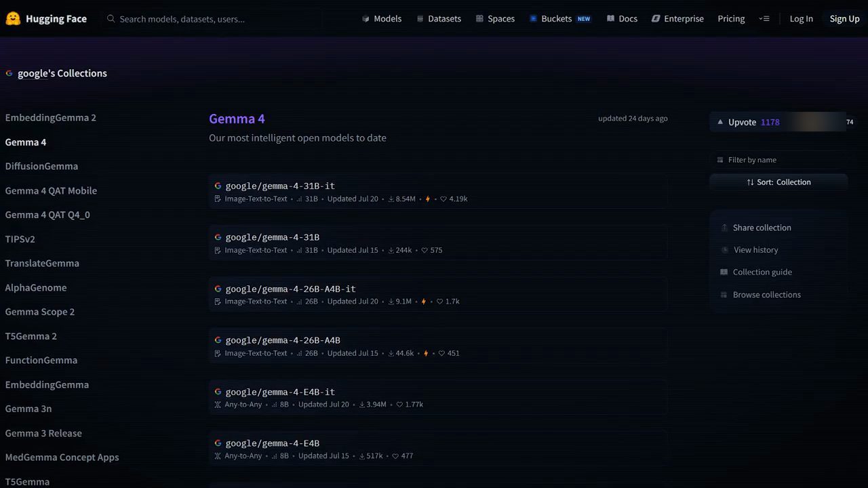This screenshot has width=868, height=488.
Task: Click the Google logo beside google's Collections
Action: (x=9, y=73)
